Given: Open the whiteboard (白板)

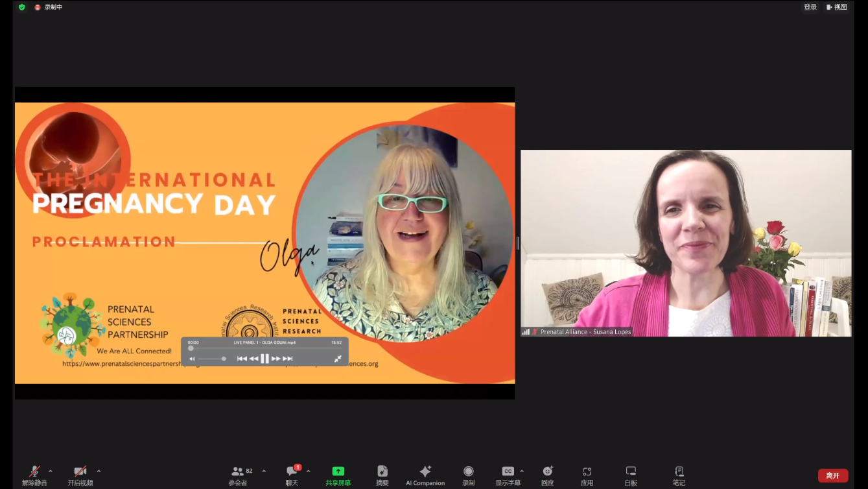Looking at the screenshot, I should [631, 475].
